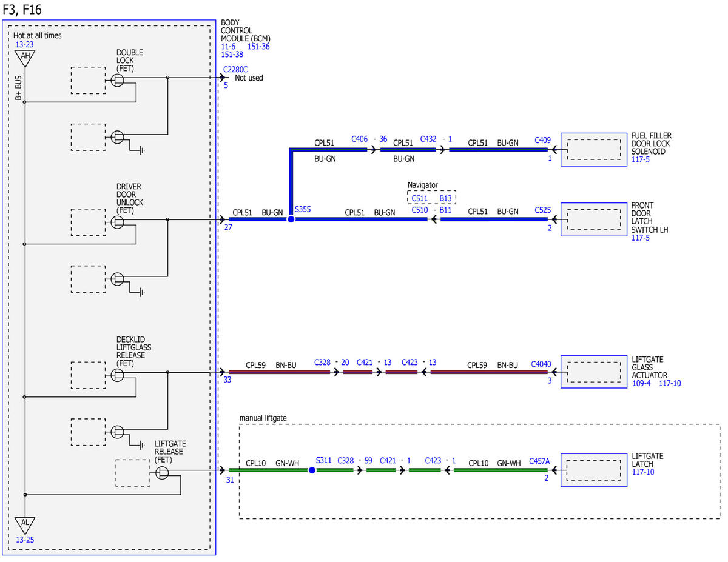Click the C4040 connector label
Viewport: 728px width, 562px height.
click(541, 364)
